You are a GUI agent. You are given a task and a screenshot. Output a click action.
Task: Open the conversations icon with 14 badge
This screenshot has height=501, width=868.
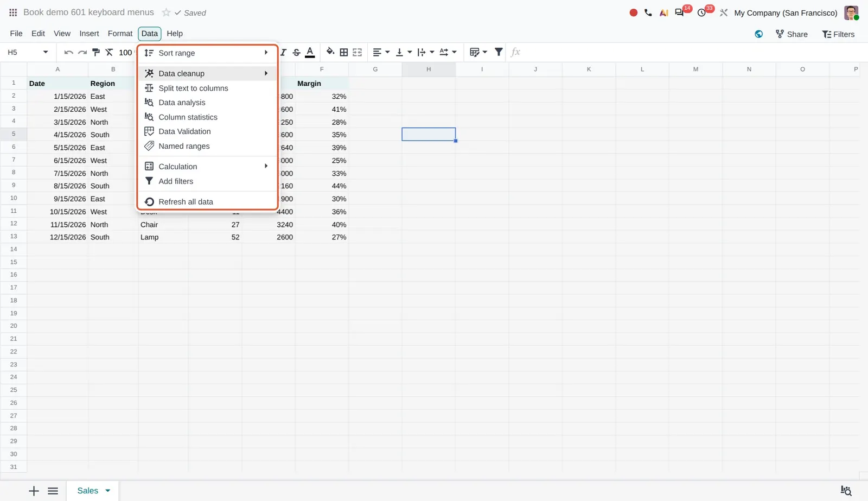coord(679,12)
